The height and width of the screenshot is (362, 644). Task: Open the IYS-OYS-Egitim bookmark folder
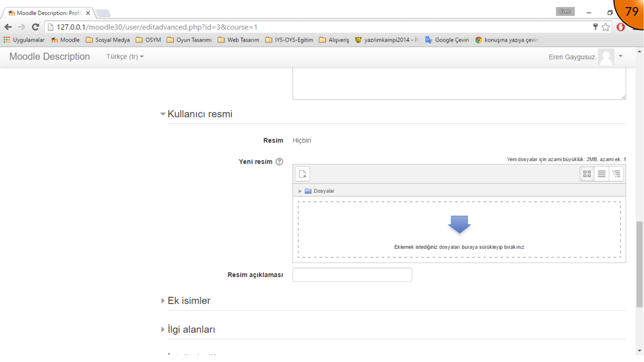(289, 40)
